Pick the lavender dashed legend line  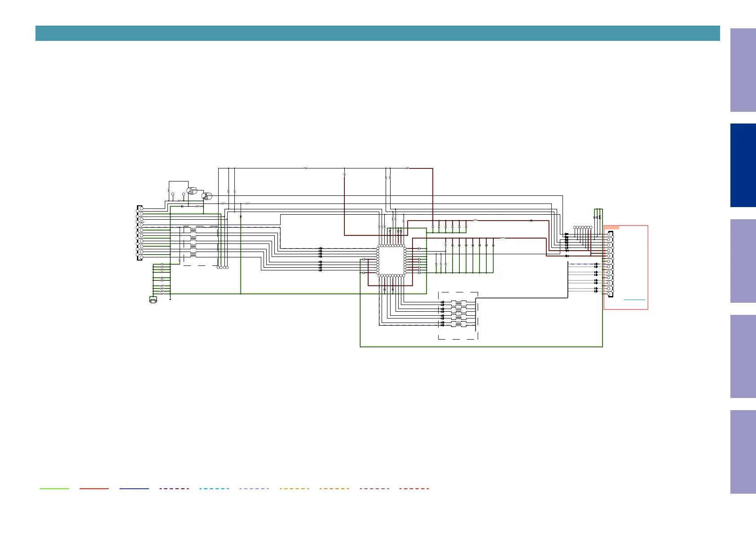point(254,488)
